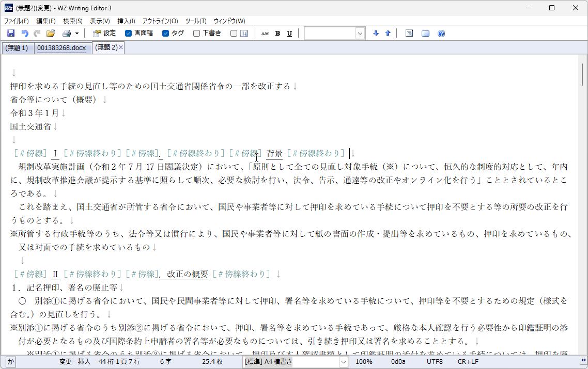Search downward with the blue down arrow
This screenshot has height=369, width=588.
click(376, 33)
